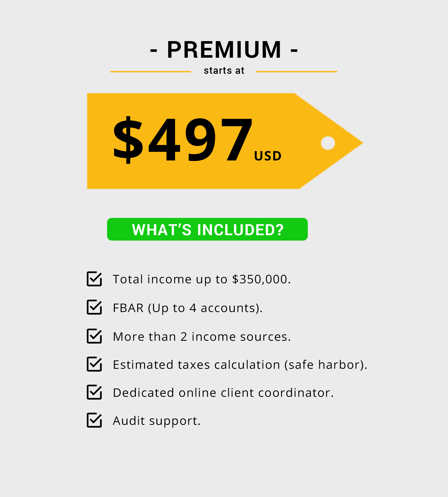Toggle the Dedicated online client coordinator checkbox
Screen dimensions: 448x497
tap(94, 392)
